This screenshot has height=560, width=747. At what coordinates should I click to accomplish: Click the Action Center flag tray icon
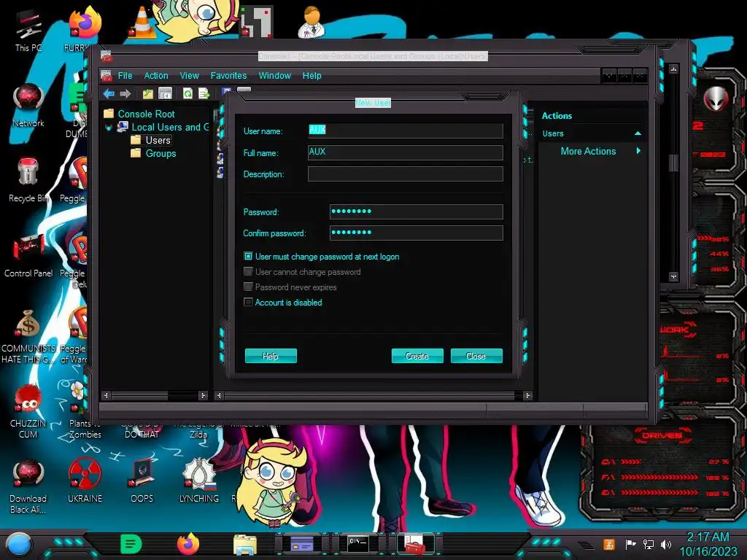pos(630,544)
